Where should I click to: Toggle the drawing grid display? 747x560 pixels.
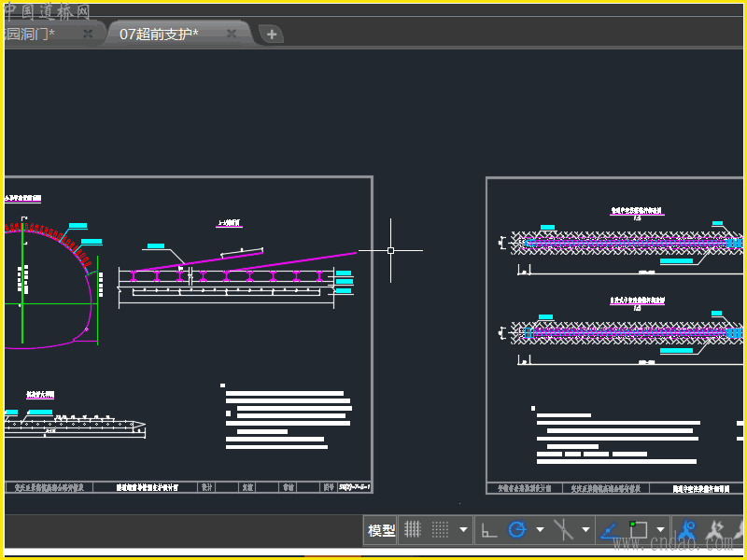(x=413, y=530)
